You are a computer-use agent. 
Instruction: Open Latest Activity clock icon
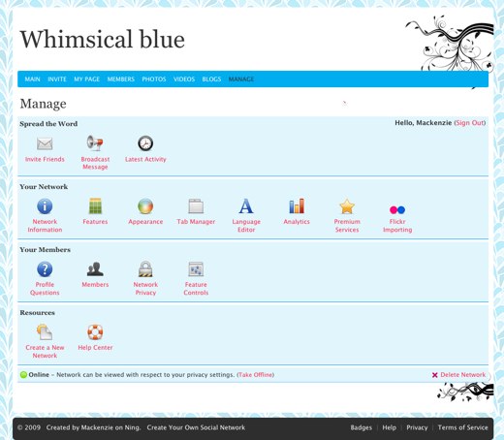click(x=145, y=143)
